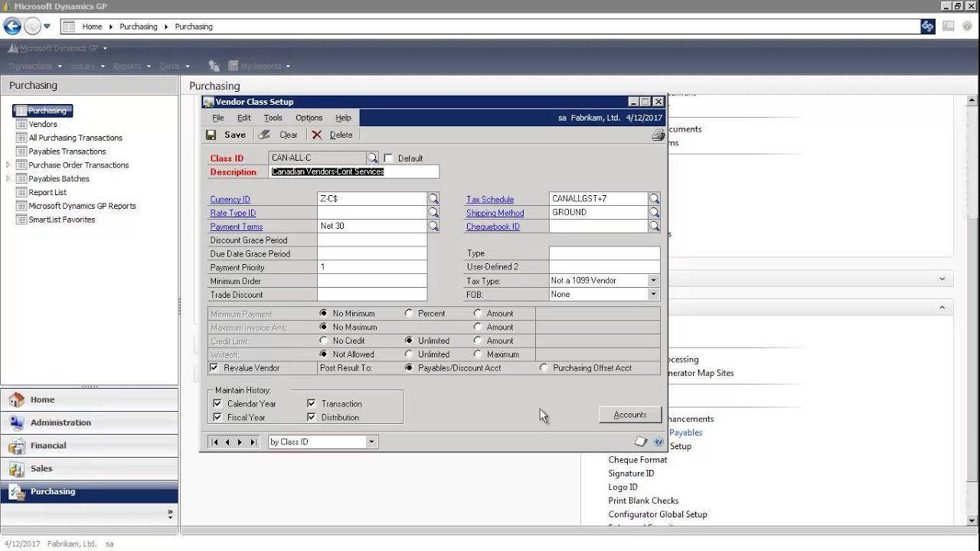
Task: Select Vendors in navigation tree
Action: (43, 124)
